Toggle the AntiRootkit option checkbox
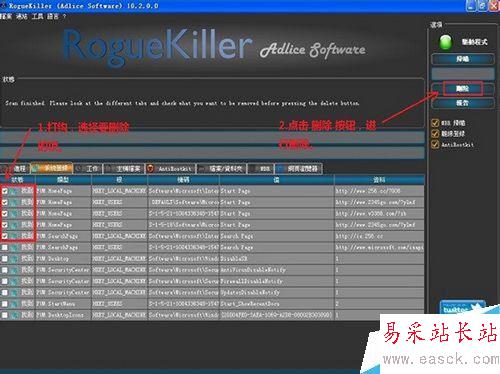Image resolution: width=500 pixels, height=374 pixels. (x=435, y=144)
